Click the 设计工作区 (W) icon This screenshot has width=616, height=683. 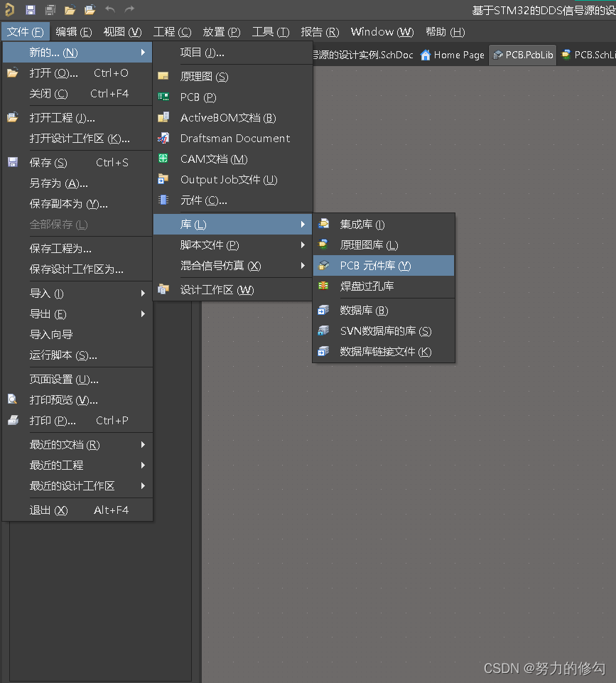(163, 289)
